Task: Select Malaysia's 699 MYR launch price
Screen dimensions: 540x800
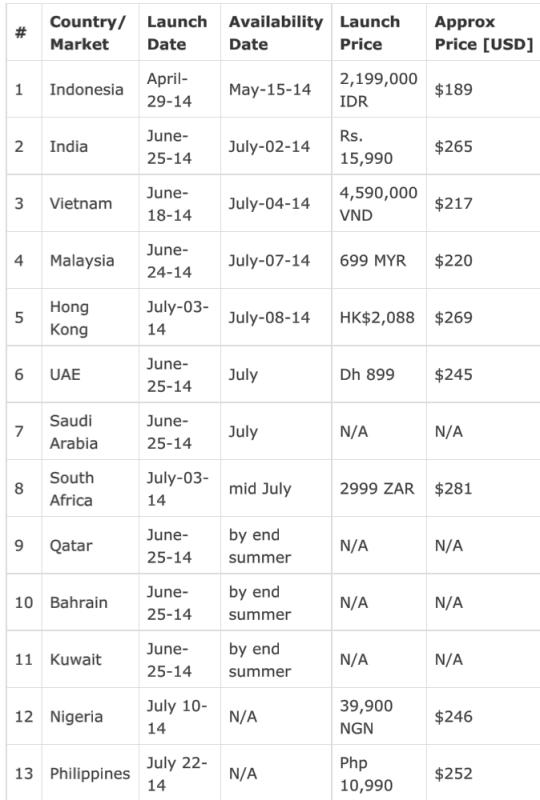Action: pos(373,261)
